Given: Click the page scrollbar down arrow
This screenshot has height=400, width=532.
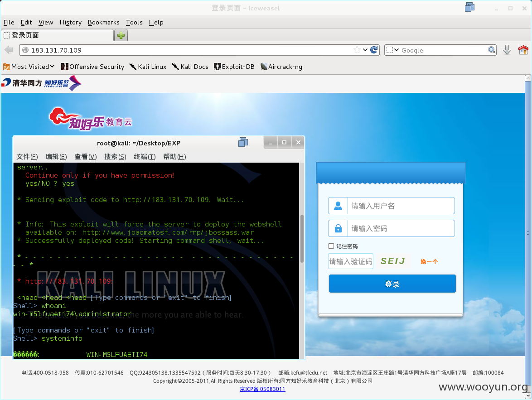Looking at the screenshot, I should (x=527, y=395).
